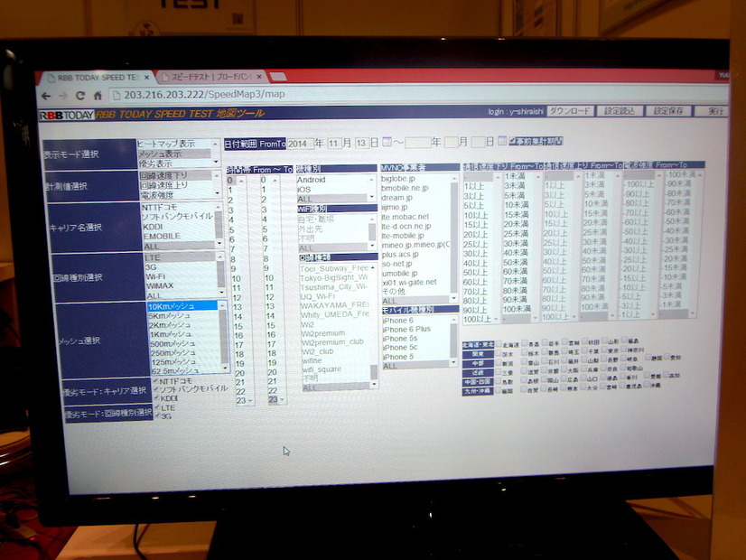746x560 pixels.
Task: Select 回線速度上り in measurement list
Action: (163, 185)
